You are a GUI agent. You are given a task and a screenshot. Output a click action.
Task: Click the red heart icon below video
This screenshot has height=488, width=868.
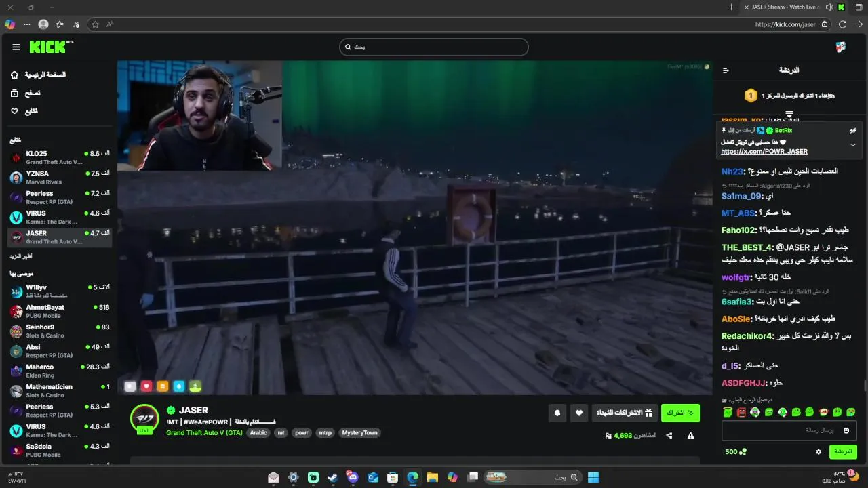pos(146,386)
